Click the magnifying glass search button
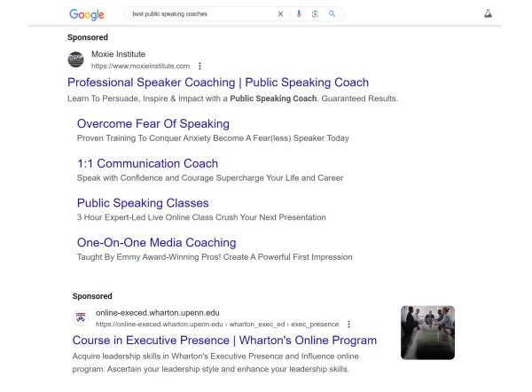The image size is (532, 392). (332, 14)
